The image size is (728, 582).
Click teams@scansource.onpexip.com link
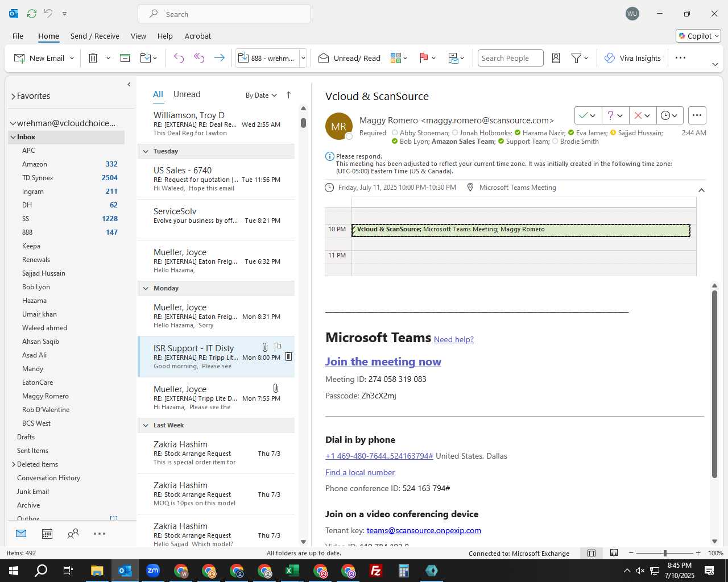[424, 530]
